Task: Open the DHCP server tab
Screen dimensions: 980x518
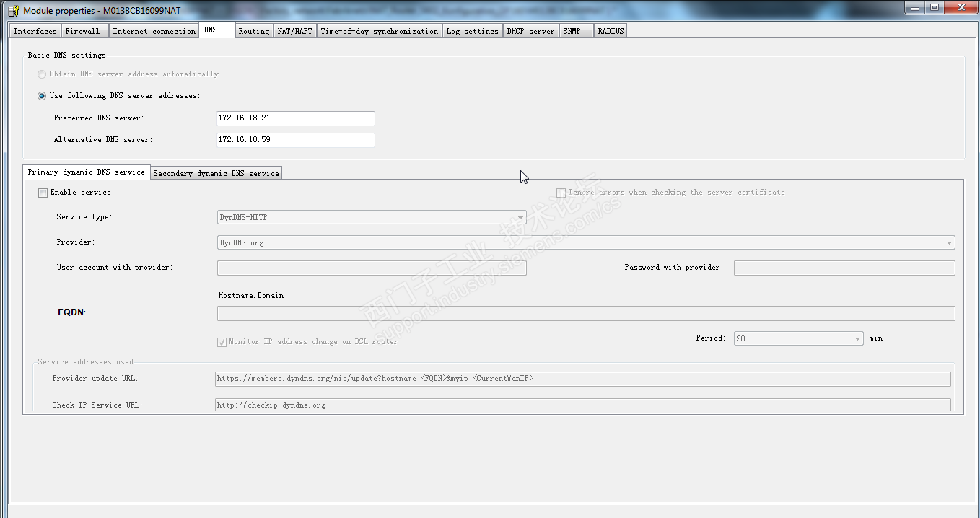Action: 530,31
